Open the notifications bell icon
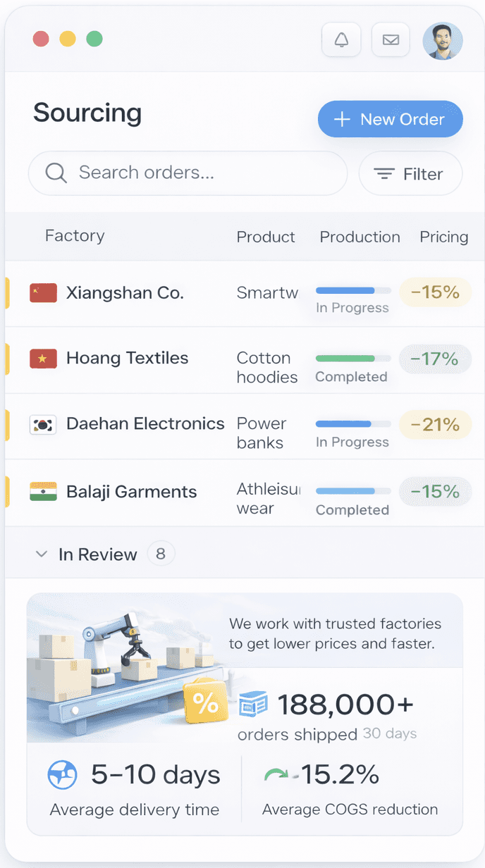This screenshot has height=868, width=485. 341,39
